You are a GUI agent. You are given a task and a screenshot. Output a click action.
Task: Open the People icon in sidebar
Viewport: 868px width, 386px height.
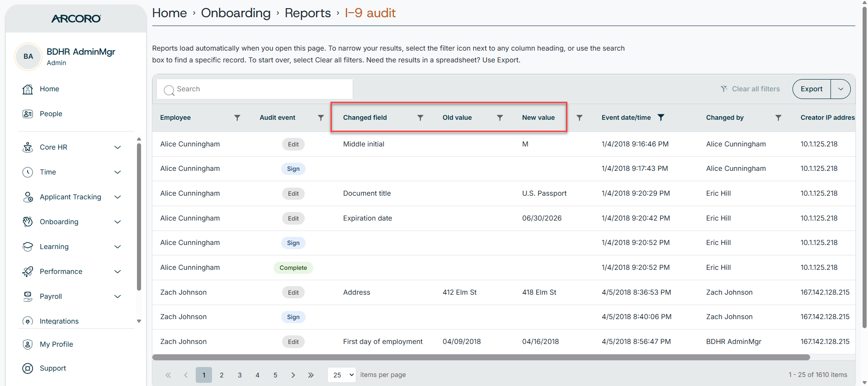tap(28, 114)
